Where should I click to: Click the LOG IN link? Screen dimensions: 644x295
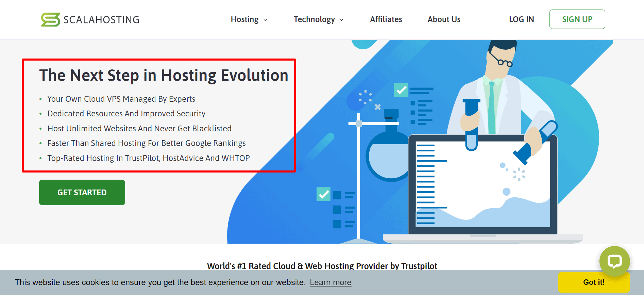(521, 19)
